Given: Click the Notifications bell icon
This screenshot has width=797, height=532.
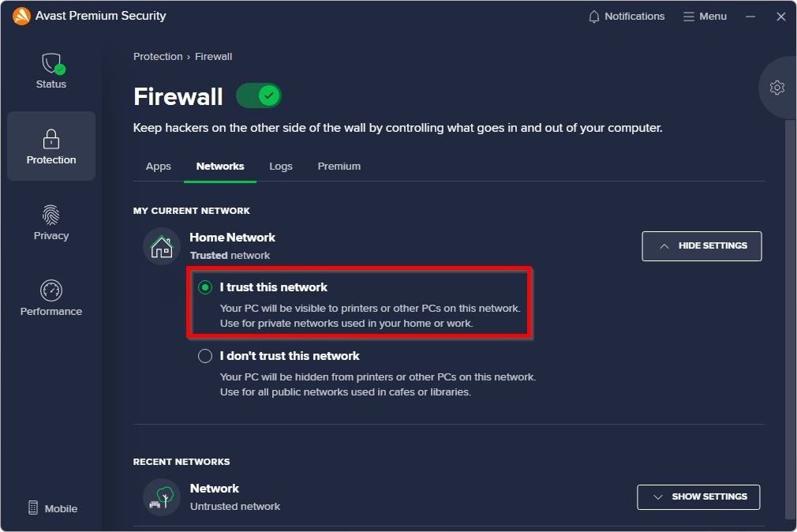Looking at the screenshot, I should coord(594,17).
